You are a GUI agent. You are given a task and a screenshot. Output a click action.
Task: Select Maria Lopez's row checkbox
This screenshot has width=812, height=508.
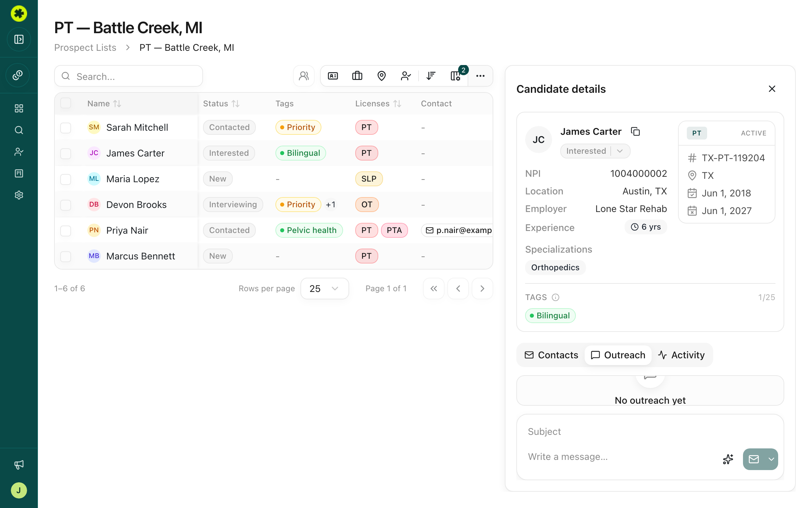[x=66, y=179]
